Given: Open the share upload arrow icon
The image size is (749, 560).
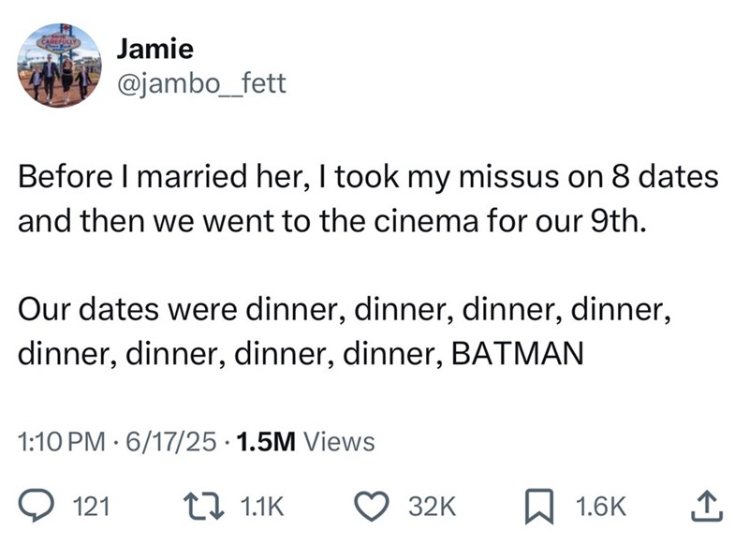Looking at the screenshot, I should [x=707, y=507].
